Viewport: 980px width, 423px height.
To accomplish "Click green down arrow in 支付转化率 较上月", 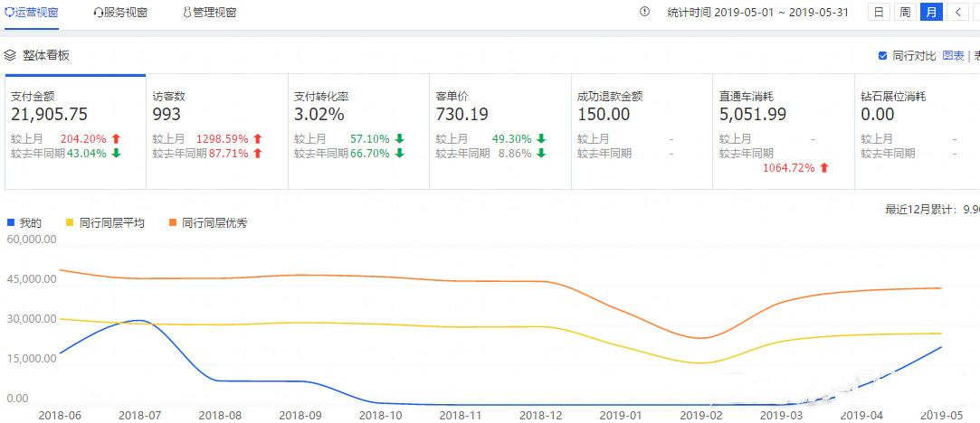I will (399, 139).
